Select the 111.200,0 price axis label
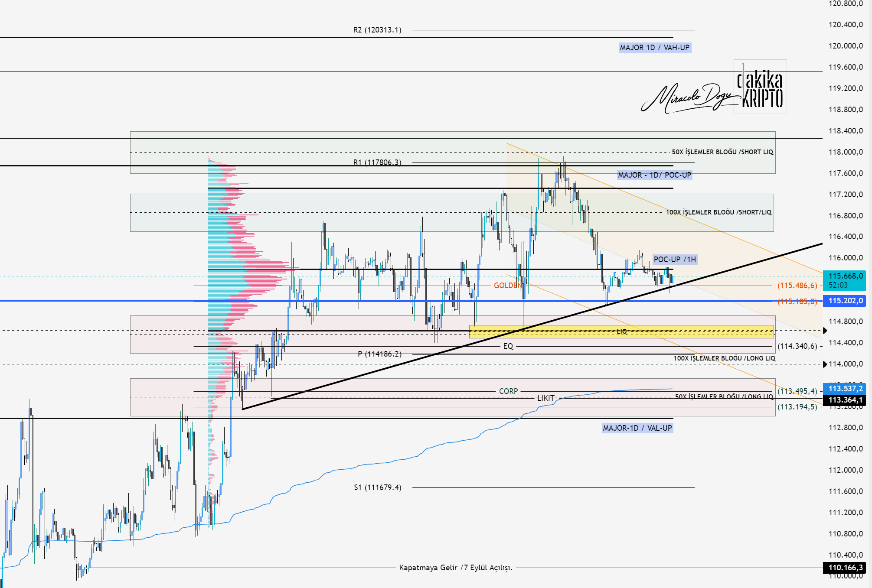The image size is (872, 588). pyautogui.click(x=846, y=513)
